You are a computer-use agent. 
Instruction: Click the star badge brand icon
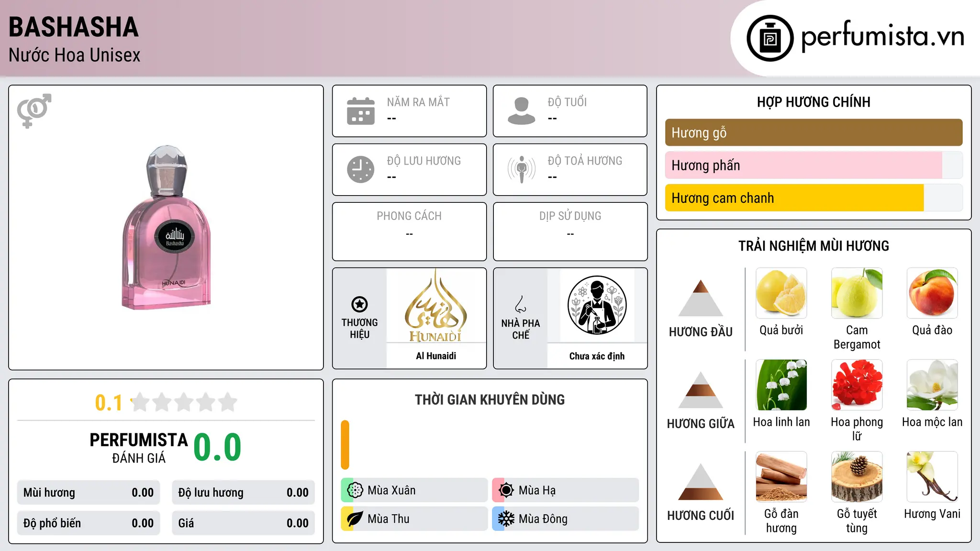click(x=359, y=304)
